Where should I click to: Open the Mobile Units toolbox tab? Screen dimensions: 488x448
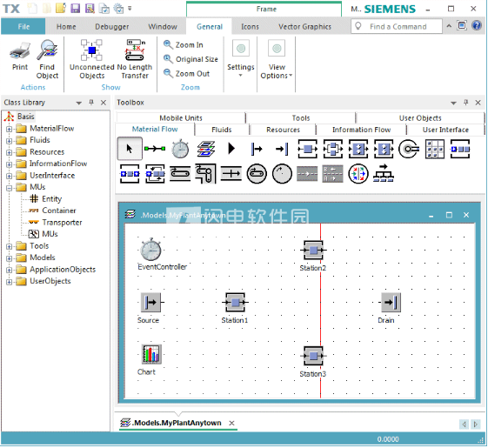[181, 118]
